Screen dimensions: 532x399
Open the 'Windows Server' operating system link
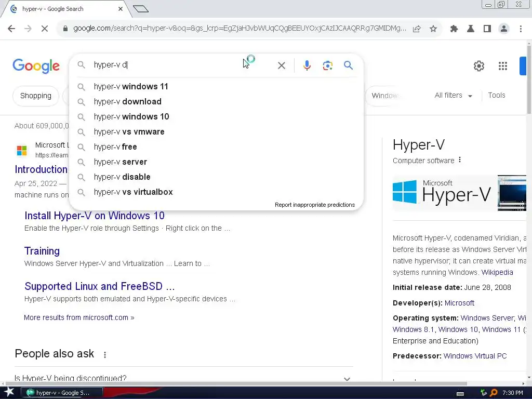click(487, 318)
